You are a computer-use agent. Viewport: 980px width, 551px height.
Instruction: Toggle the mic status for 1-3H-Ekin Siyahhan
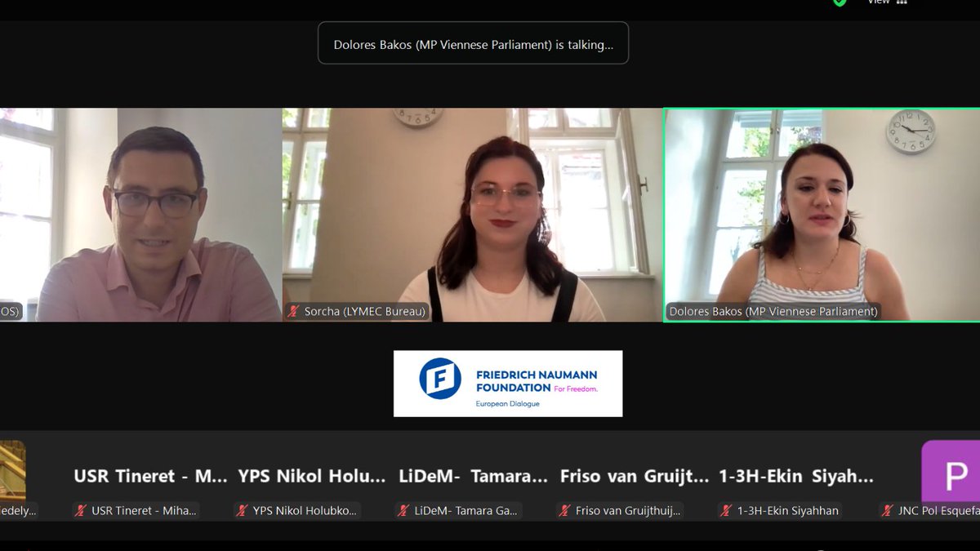(x=724, y=511)
